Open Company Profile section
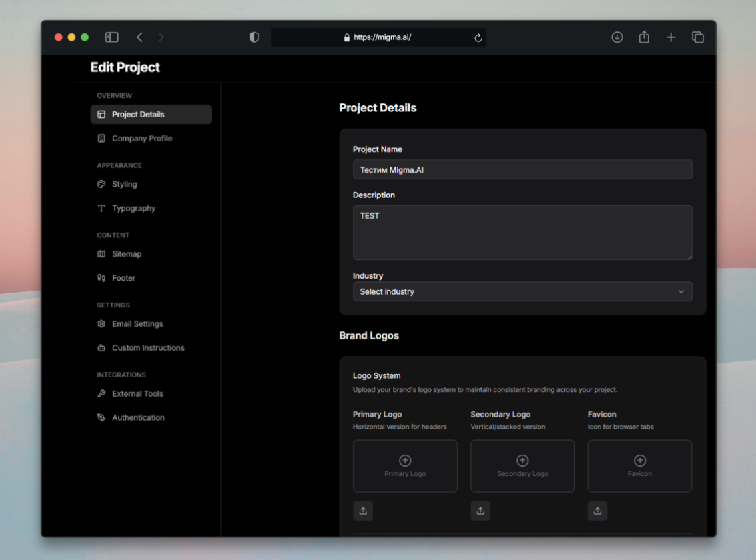Image resolution: width=756 pixels, height=560 pixels. click(x=141, y=139)
